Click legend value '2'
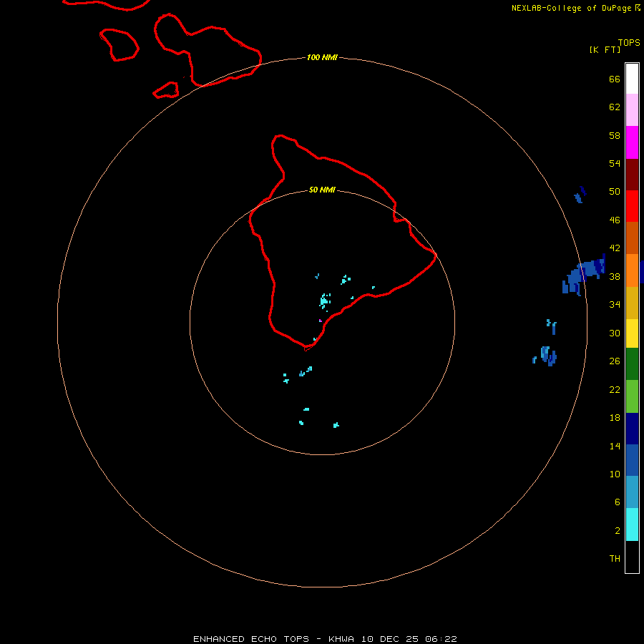The image size is (644, 644). (x=617, y=531)
